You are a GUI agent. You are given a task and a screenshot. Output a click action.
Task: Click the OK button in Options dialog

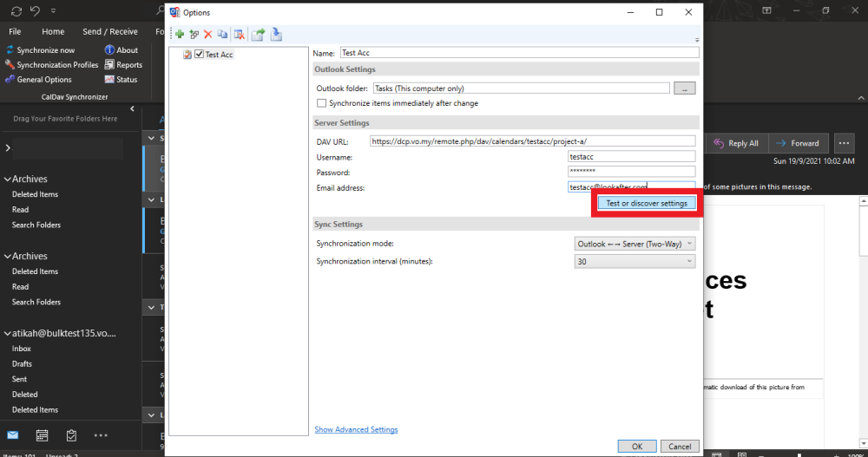tap(637, 446)
